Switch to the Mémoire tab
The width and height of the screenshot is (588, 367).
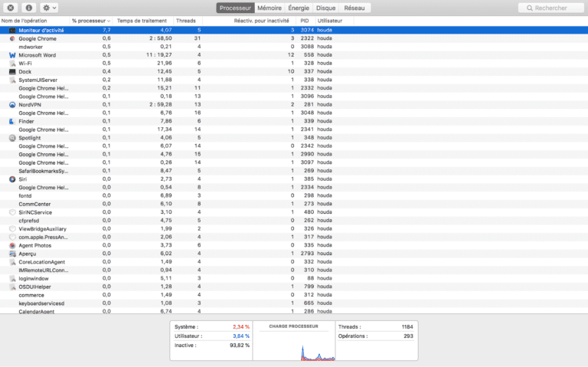click(x=269, y=8)
